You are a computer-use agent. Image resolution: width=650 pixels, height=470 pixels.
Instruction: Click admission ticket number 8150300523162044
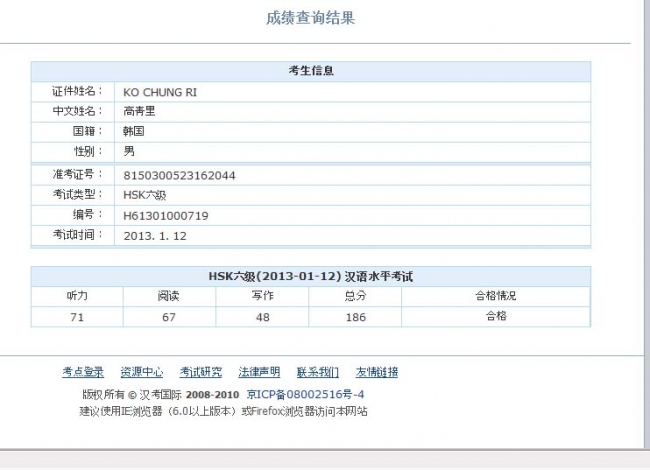coord(179,175)
